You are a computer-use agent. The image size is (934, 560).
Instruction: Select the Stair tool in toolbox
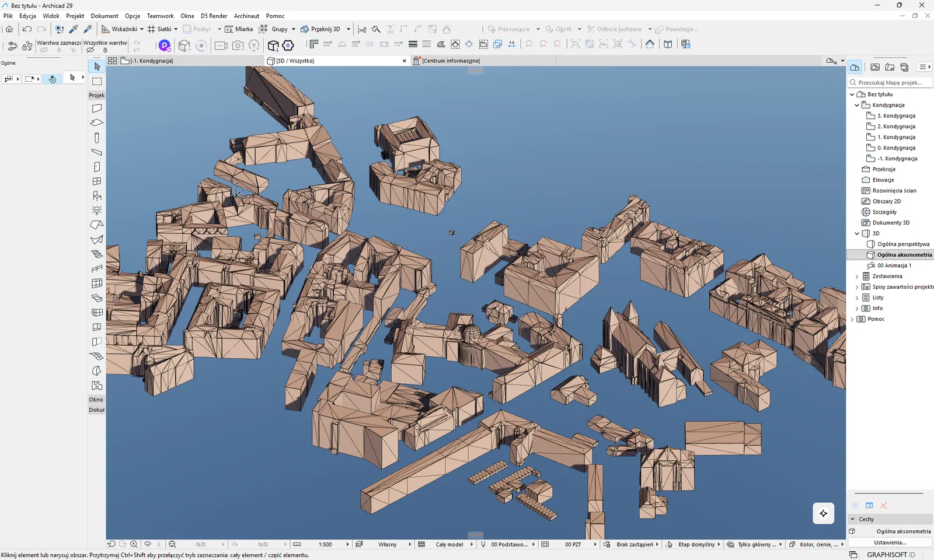pyautogui.click(x=97, y=254)
